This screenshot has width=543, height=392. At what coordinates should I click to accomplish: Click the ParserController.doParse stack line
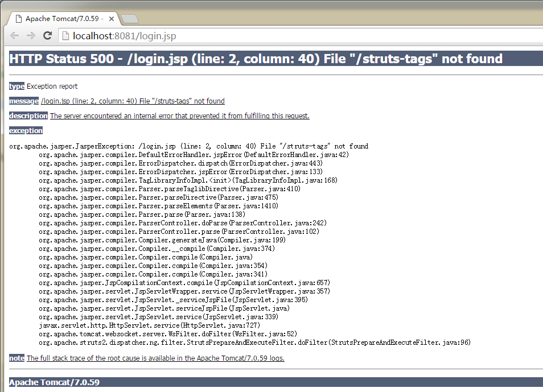coord(183,223)
